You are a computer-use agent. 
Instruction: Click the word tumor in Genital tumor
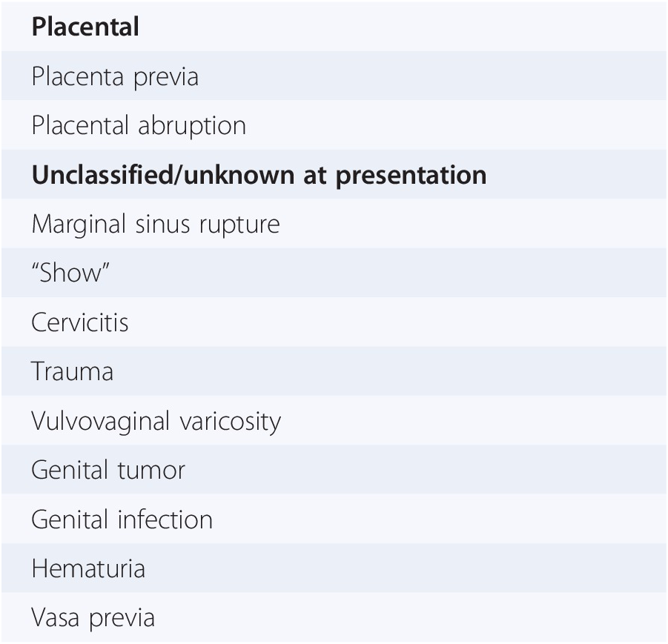click(x=151, y=471)
